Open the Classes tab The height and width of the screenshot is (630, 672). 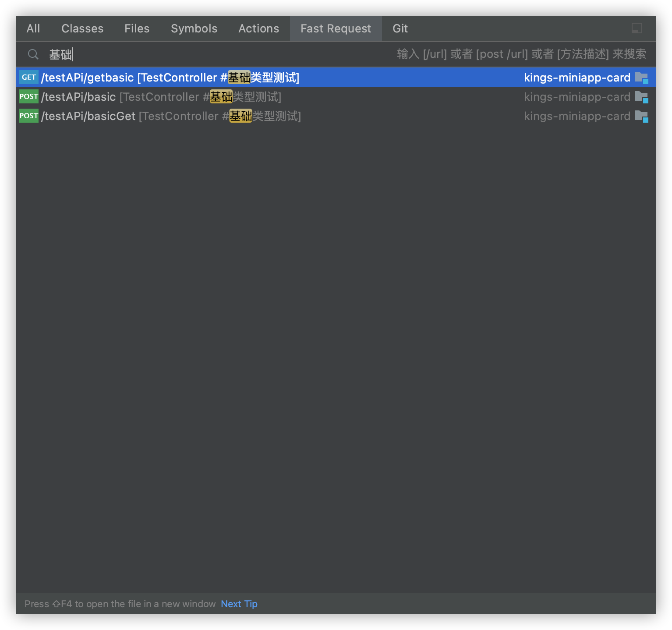point(82,28)
